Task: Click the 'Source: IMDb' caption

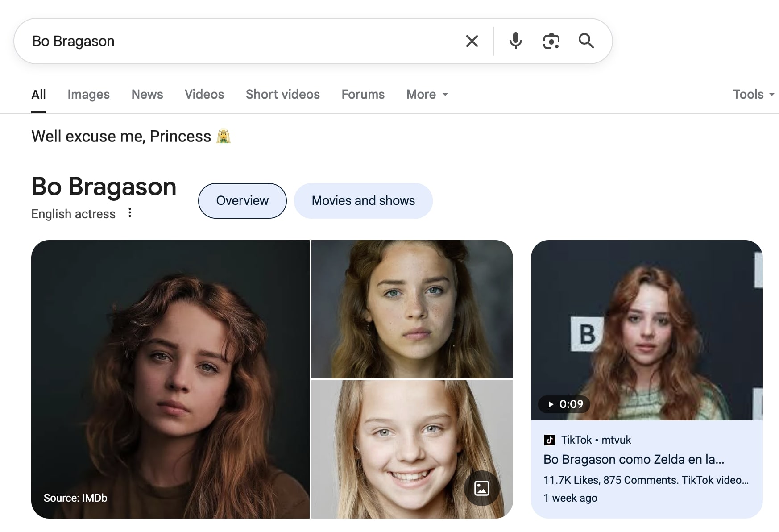Action: pos(75,498)
